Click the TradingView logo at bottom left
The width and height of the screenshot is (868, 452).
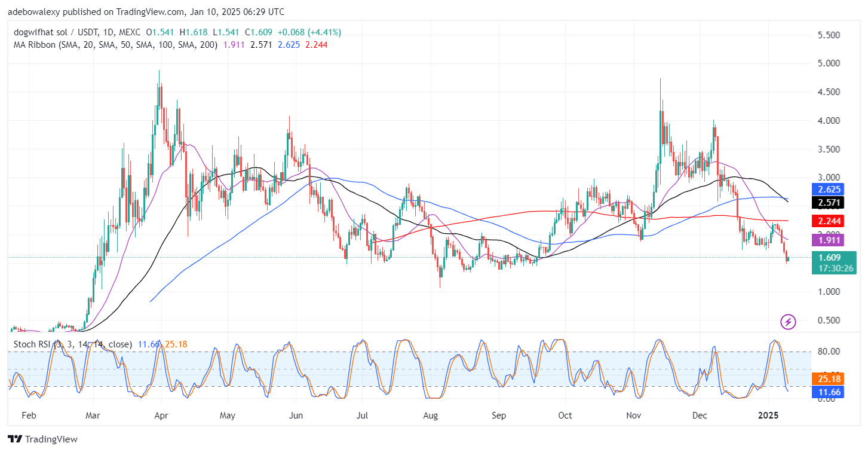(43, 439)
